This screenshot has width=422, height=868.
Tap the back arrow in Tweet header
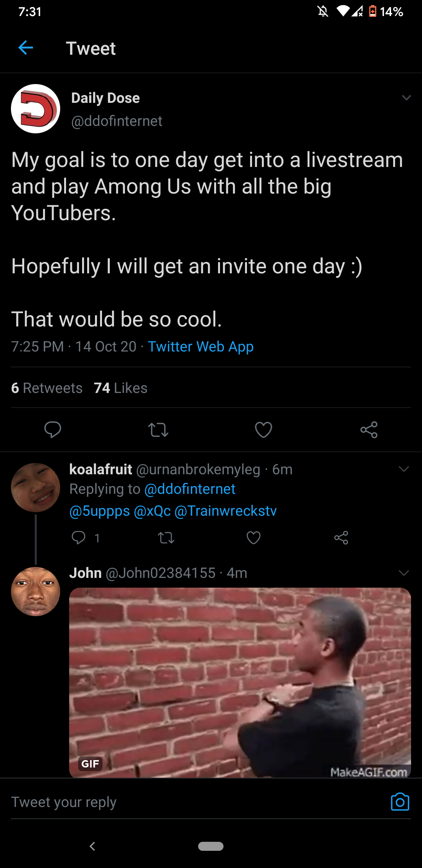point(26,48)
